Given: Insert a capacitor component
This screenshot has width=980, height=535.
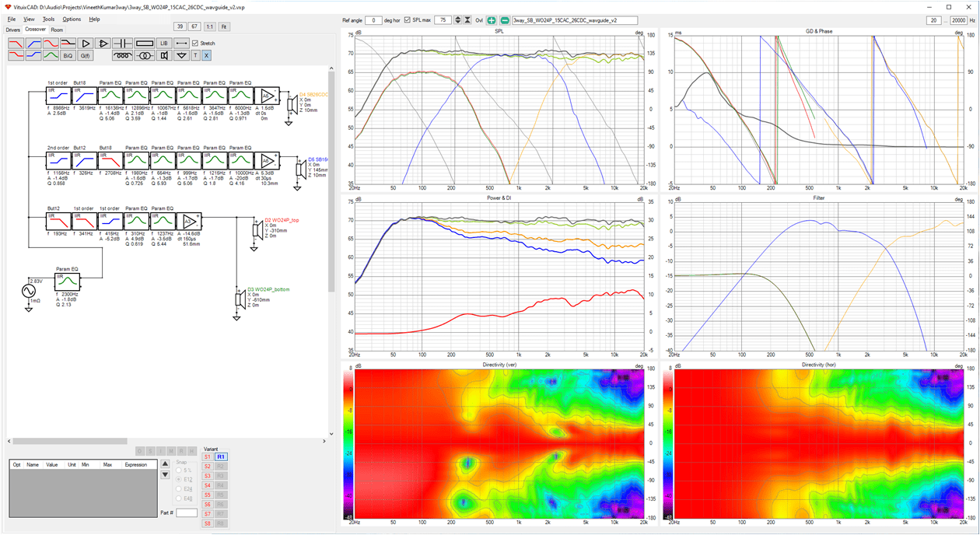Looking at the screenshot, I should click(122, 44).
